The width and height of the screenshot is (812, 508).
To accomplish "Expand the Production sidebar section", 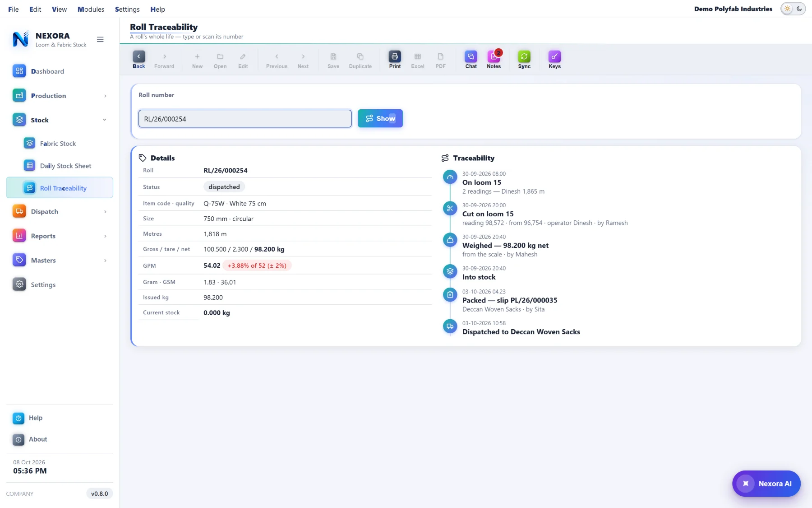I will tap(60, 96).
